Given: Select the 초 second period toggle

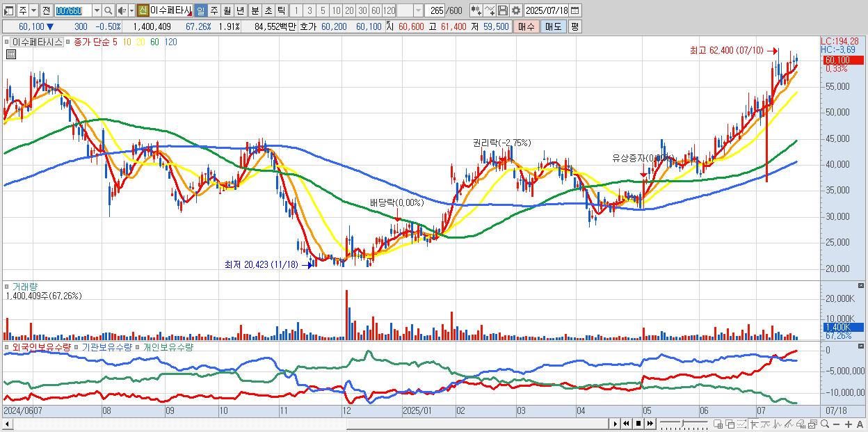Looking at the screenshot, I should 268,10.
